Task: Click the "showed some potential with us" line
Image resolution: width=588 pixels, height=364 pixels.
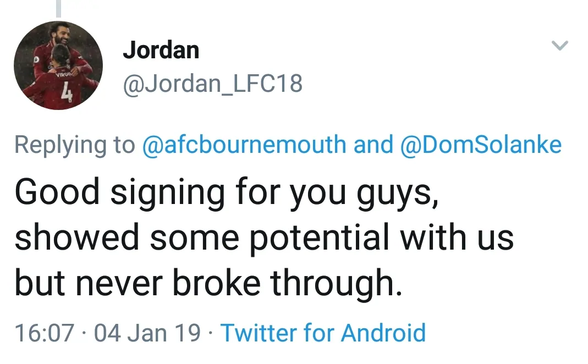Action: [x=264, y=239]
